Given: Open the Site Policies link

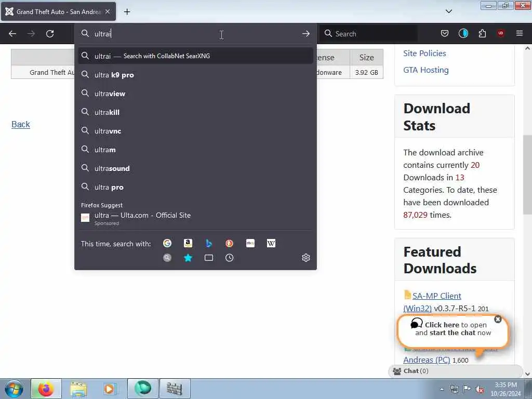Looking at the screenshot, I should point(424,54).
